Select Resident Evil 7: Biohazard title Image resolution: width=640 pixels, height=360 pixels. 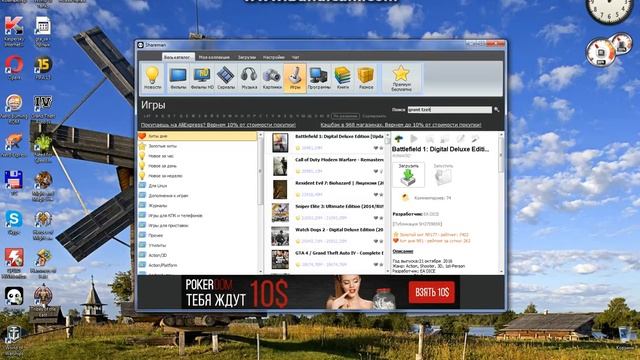click(x=339, y=183)
